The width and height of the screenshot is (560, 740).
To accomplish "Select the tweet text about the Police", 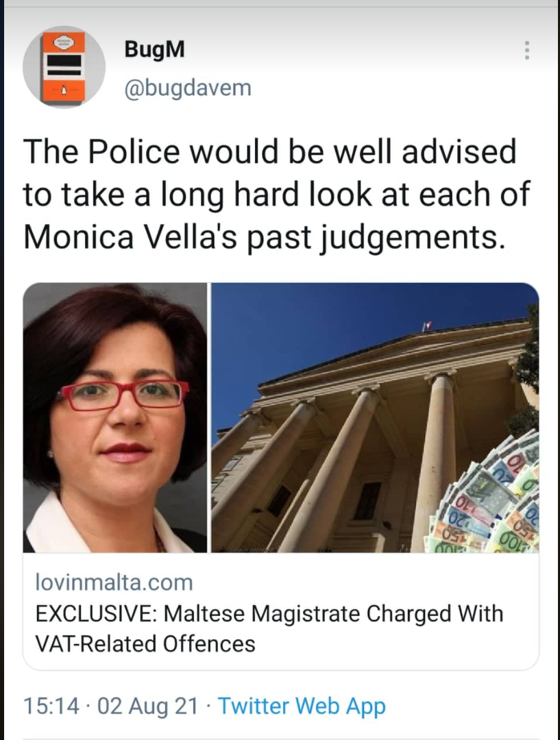I will (x=276, y=195).
